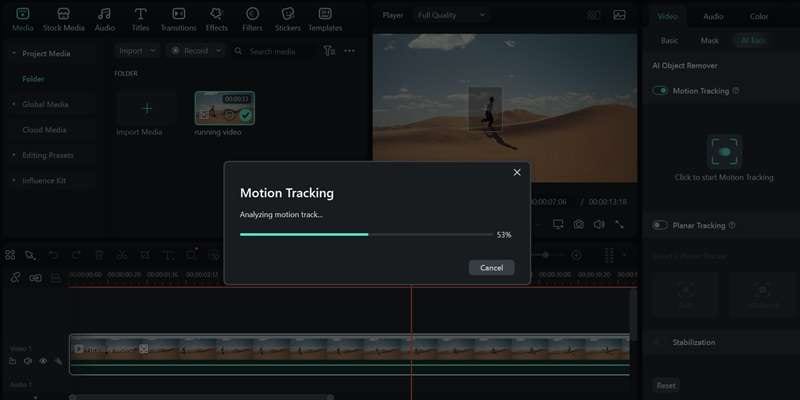Open the Video 1 track folder icon

pyautogui.click(x=13, y=361)
